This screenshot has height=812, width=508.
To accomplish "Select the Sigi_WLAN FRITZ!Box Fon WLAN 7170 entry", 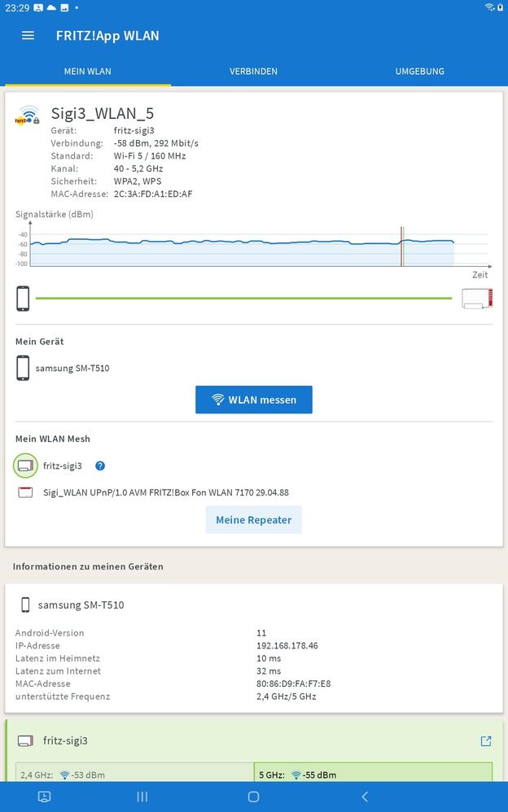I will point(166,492).
